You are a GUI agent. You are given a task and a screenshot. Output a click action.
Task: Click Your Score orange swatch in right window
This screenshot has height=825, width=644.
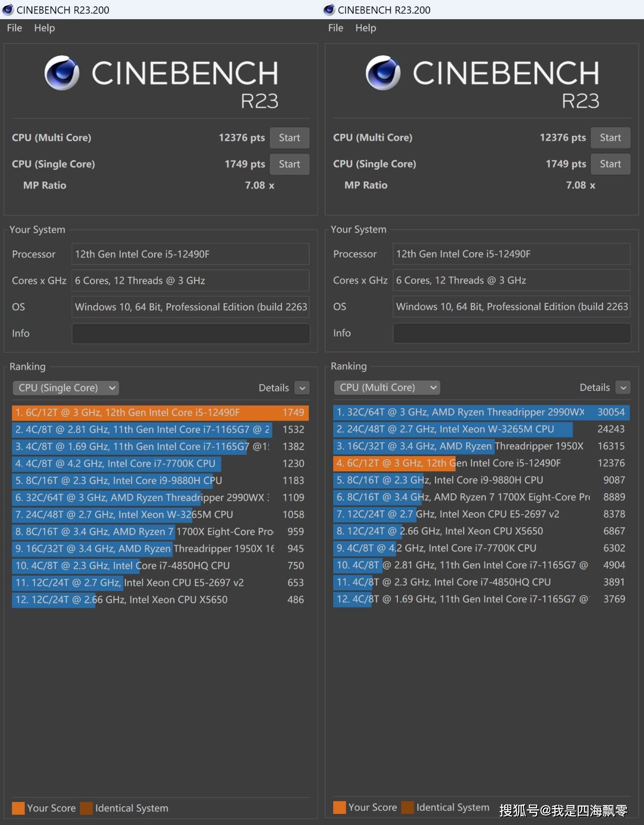pos(339,808)
